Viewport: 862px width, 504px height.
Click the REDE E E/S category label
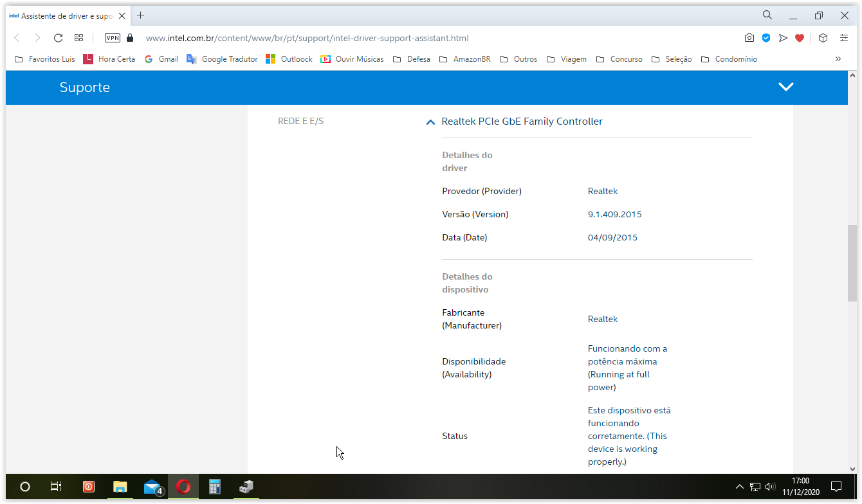(300, 121)
